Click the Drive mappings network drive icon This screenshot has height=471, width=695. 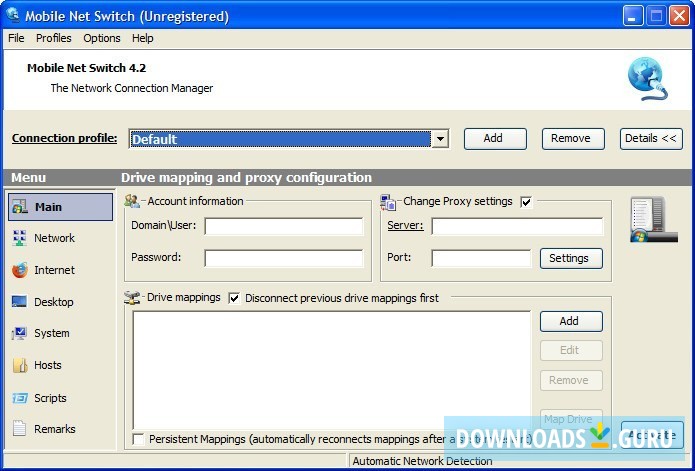pyautogui.click(x=132, y=298)
